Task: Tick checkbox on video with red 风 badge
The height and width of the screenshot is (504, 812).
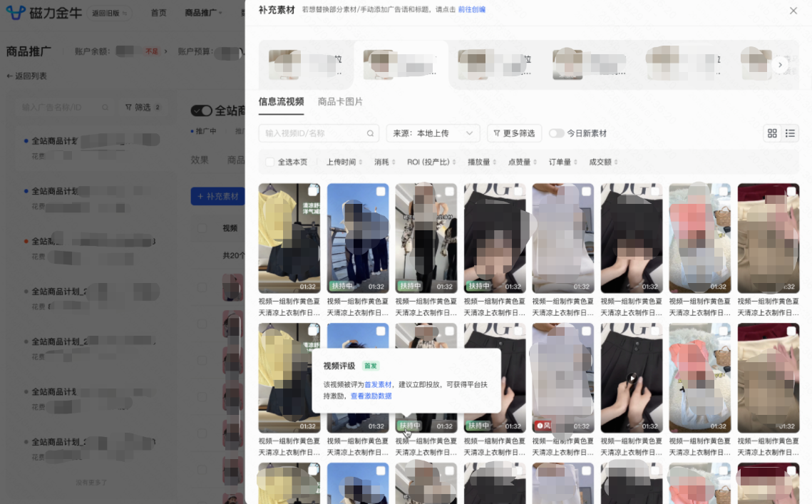Action: point(586,331)
